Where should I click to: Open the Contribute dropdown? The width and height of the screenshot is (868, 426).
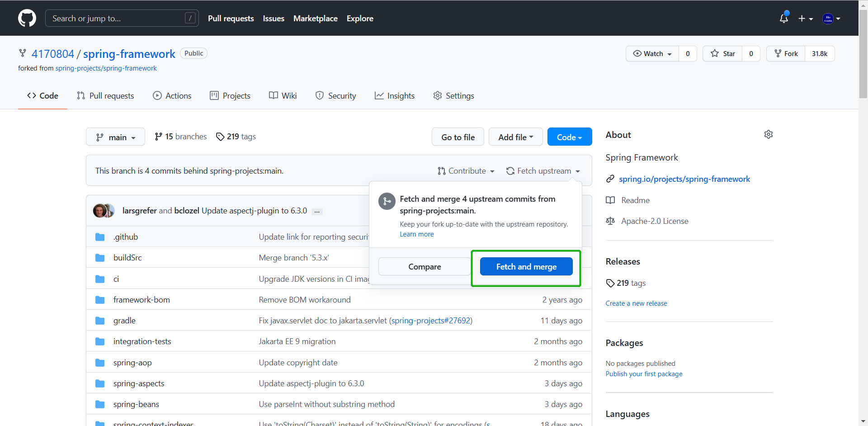466,171
